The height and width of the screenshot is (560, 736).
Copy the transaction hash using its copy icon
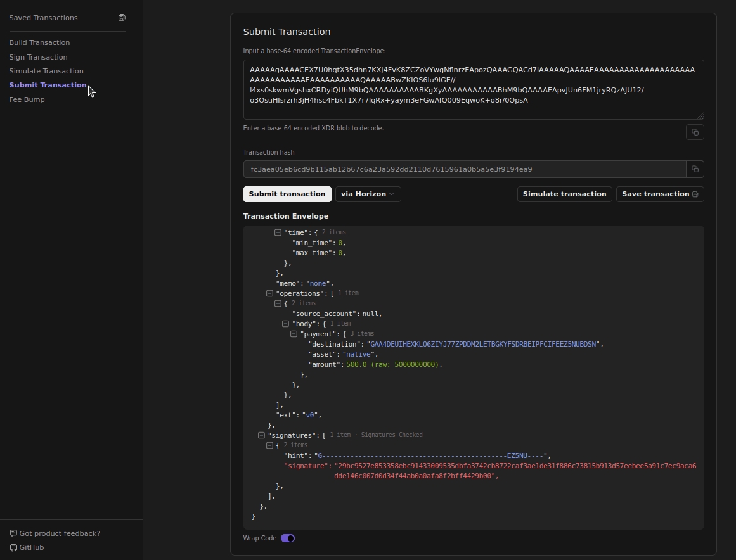[695, 169]
